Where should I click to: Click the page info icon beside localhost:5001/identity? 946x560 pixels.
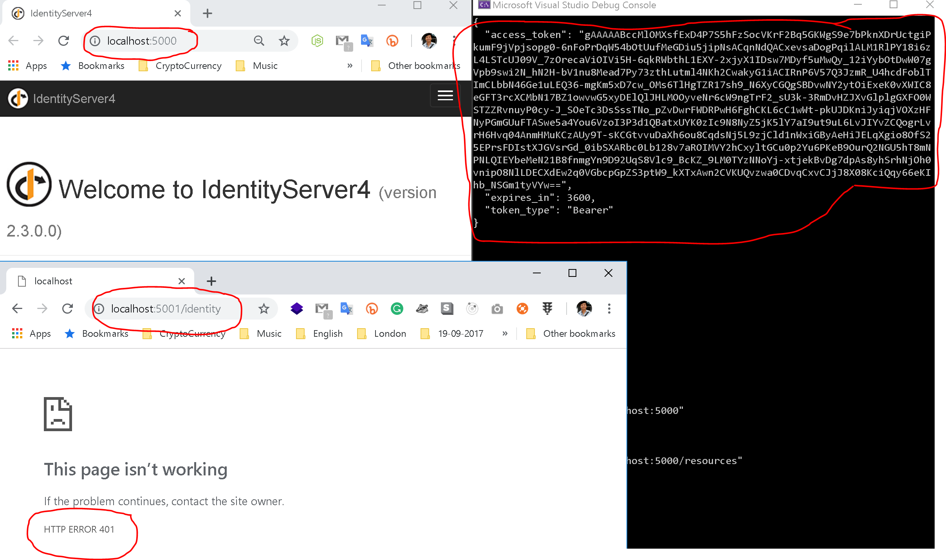pyautogui.click(x=99, y=309)
